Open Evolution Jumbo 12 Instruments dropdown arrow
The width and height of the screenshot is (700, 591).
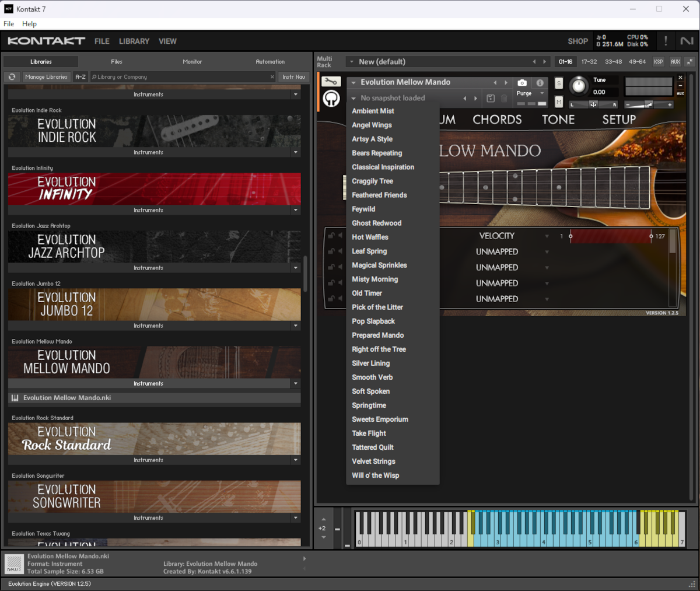tap(296, 326)
